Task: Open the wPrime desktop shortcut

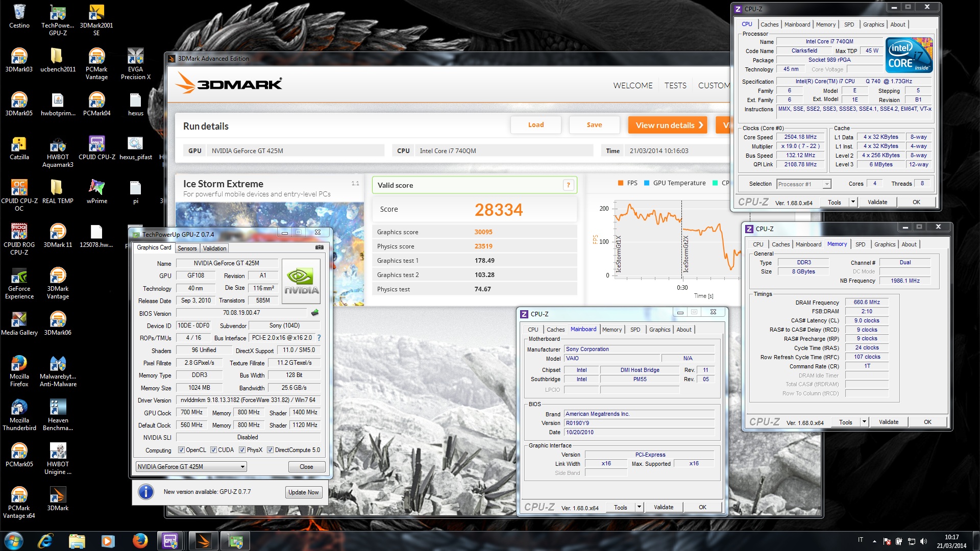Action: coord(96,192)
